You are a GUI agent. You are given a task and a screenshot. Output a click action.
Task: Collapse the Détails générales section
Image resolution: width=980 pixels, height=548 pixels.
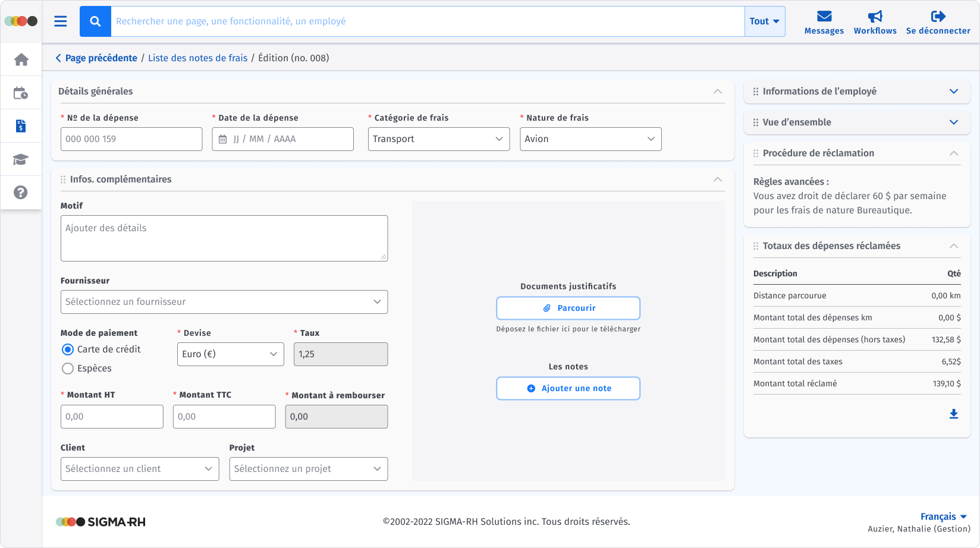tap(717, 92)
